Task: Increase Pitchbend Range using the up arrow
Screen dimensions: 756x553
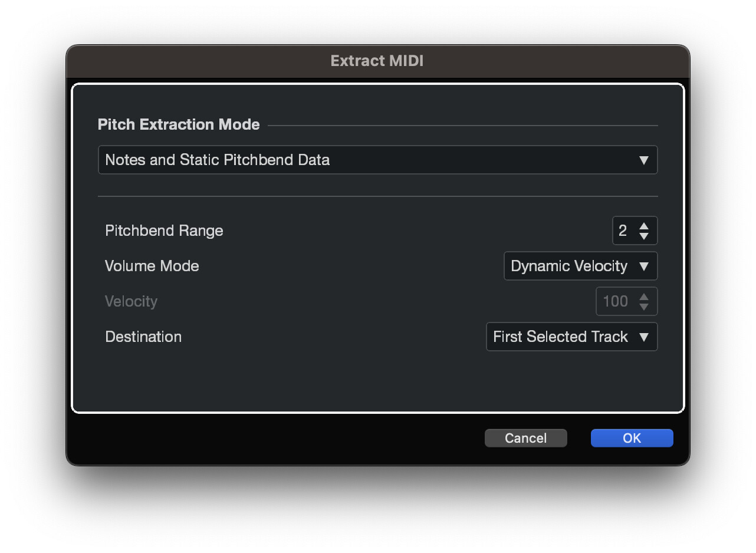Action: point(644,226)
